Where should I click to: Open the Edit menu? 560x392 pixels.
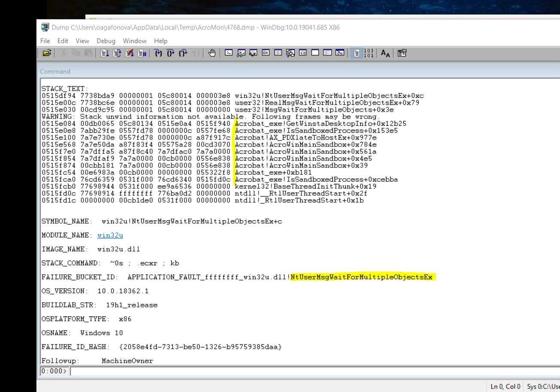click(x=63, y=41)
